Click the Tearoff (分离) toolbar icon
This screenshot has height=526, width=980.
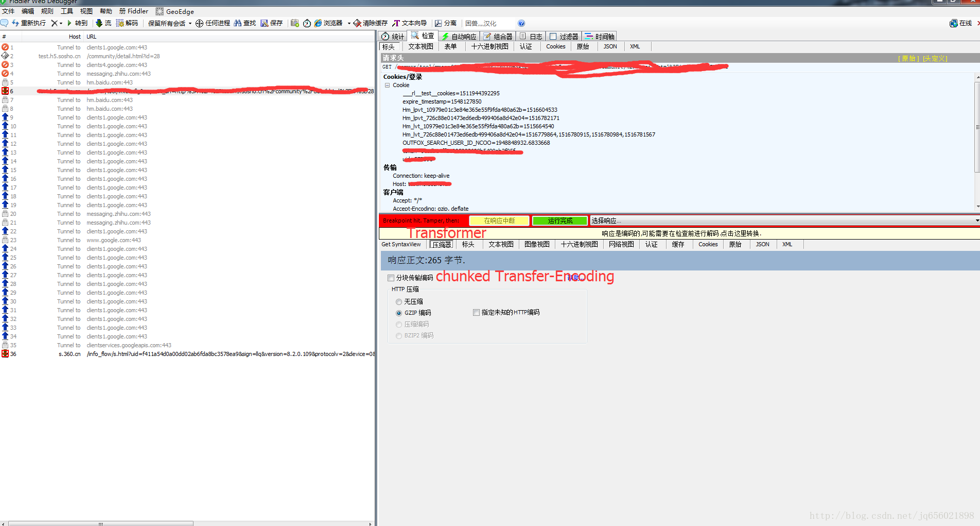tap(438, 23)
